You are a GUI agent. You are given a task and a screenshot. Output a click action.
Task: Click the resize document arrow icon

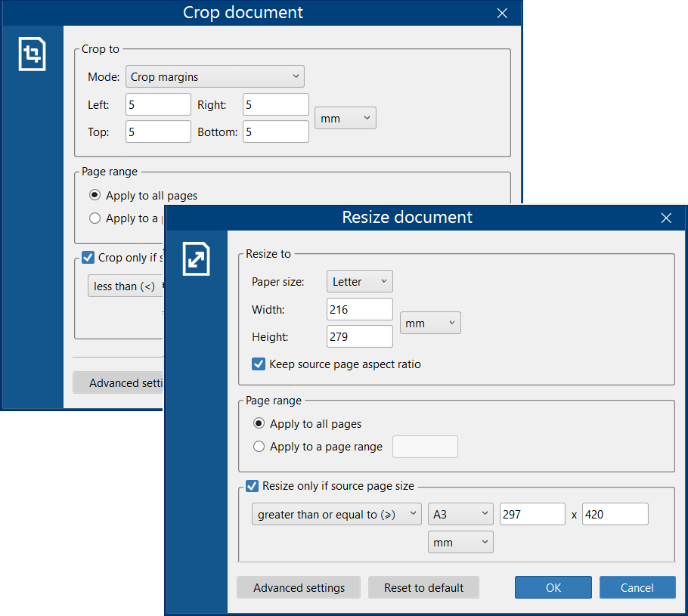tap(196, 258)
